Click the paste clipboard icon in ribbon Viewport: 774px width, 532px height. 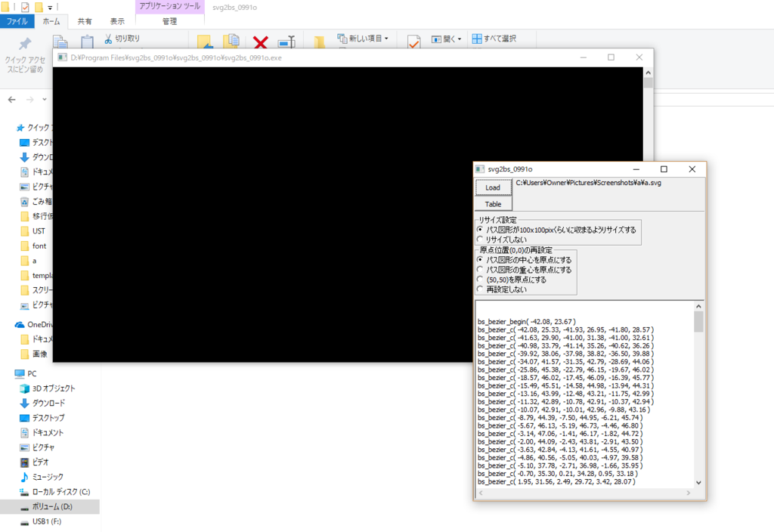tap(87, 42)
